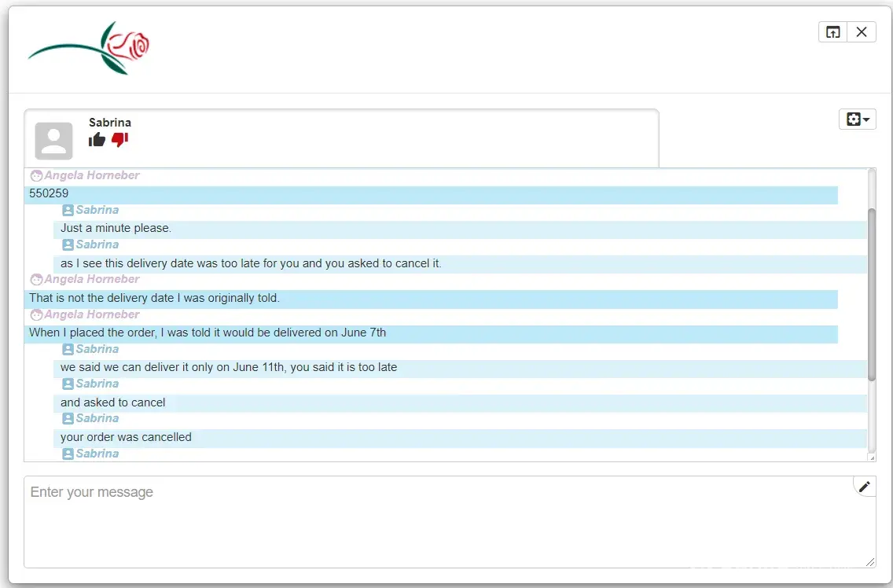Click agent name Sabrina in chat header
Screen dimensions: 893x588
click(x=110, y=123)
